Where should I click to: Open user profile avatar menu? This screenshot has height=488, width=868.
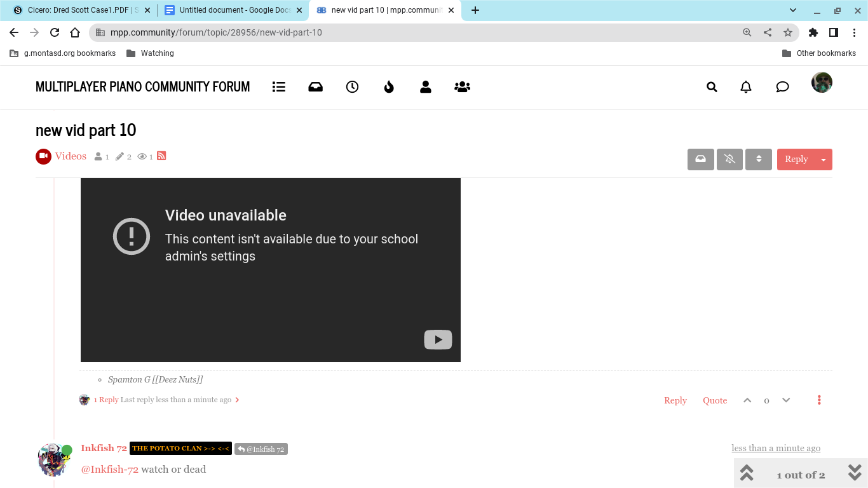tap(822, 83)
